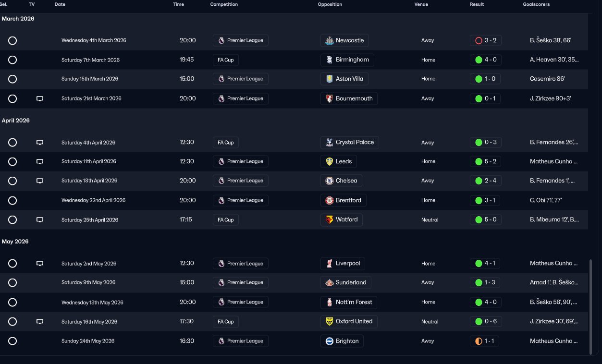This screenshot has height=364, width=602.
Task: Open Premier League tag in Aston Villa row
Action: pos(241,79)
